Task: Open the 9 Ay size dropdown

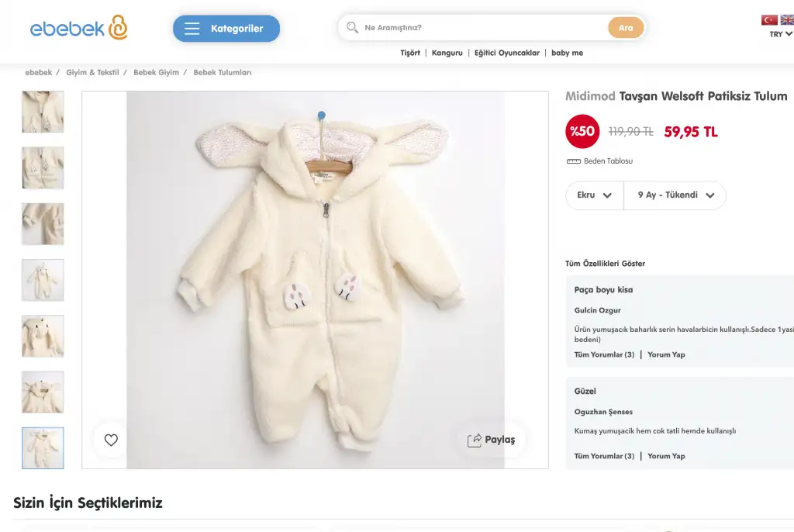Action: tap(675, 195)
